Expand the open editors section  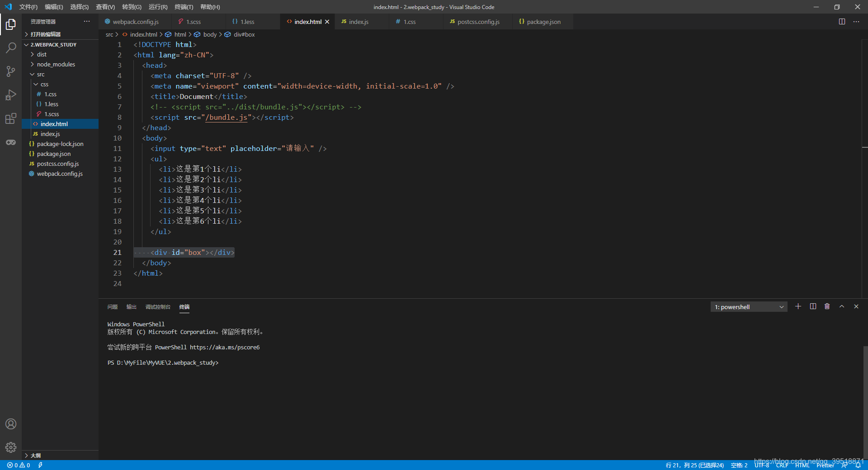(x=60, y=34)
